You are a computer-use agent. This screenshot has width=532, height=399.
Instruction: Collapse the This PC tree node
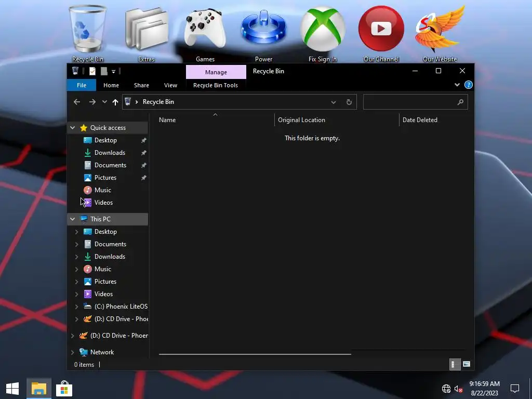[73, 219]
